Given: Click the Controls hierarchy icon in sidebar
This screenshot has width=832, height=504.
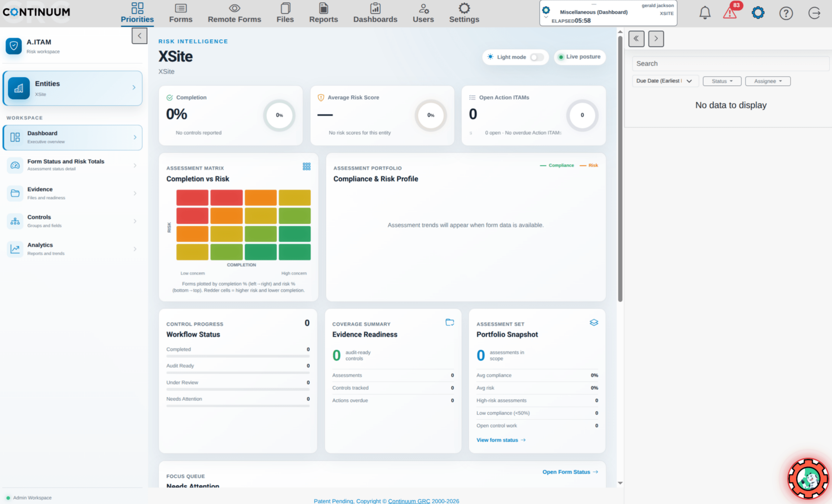Looking at the screenshot, I should coord(15,221).
